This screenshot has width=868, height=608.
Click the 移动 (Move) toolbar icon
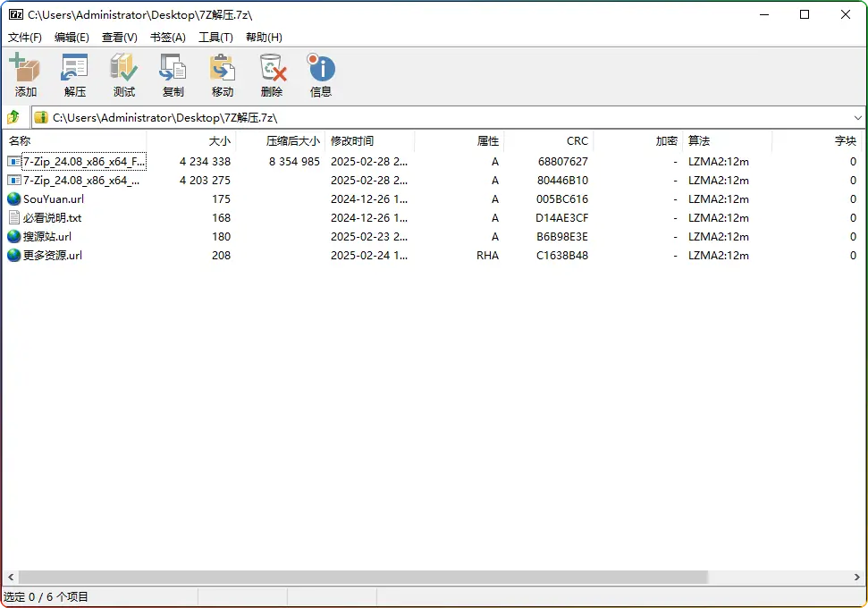222,75
